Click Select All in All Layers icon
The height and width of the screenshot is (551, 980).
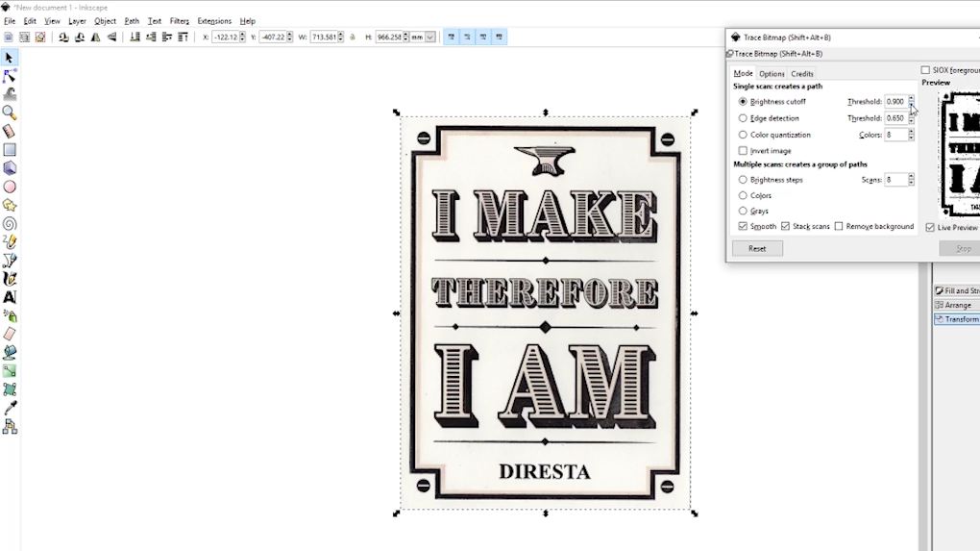(x=24, y=37)
